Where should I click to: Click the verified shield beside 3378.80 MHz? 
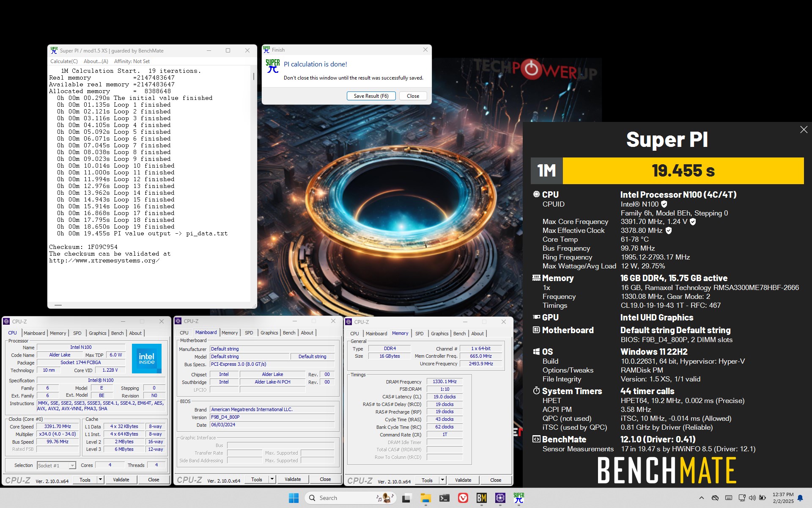[669, 230]
